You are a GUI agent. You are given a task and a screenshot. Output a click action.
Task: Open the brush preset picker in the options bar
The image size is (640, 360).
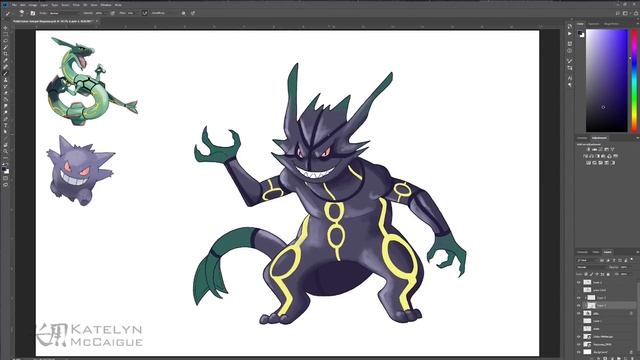[22, 13]
